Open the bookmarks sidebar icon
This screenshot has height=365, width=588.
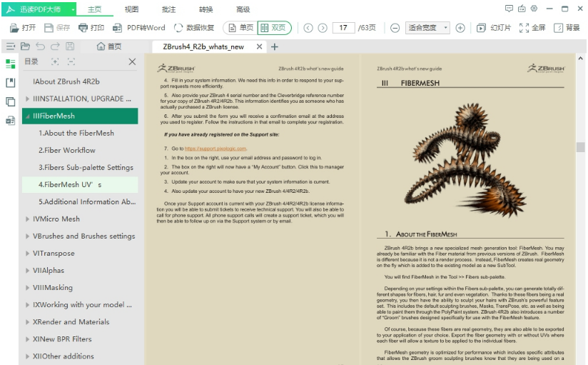(11, 83)
